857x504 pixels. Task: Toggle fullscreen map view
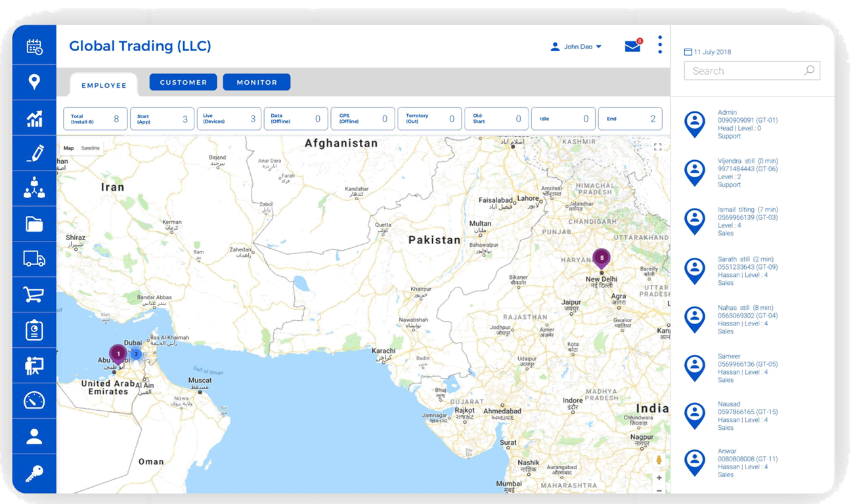click(x=657, y=148)
